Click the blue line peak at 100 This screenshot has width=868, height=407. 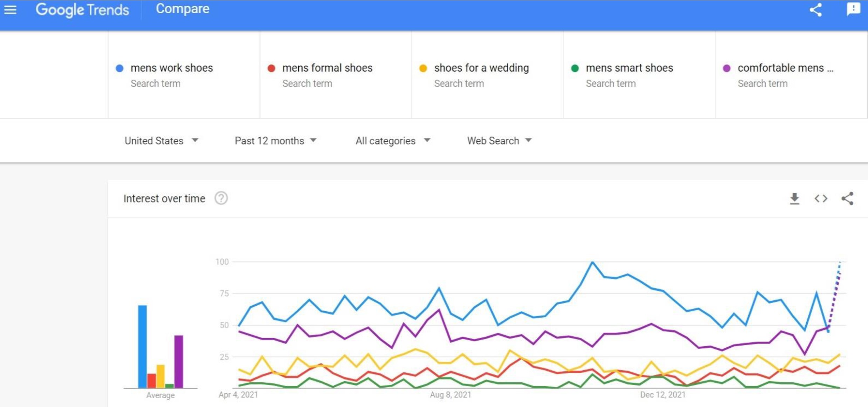coord(592,262)
